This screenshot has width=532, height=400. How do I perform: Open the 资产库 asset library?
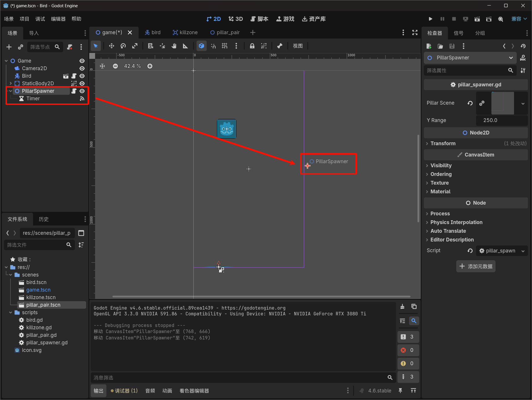[314, 19]
